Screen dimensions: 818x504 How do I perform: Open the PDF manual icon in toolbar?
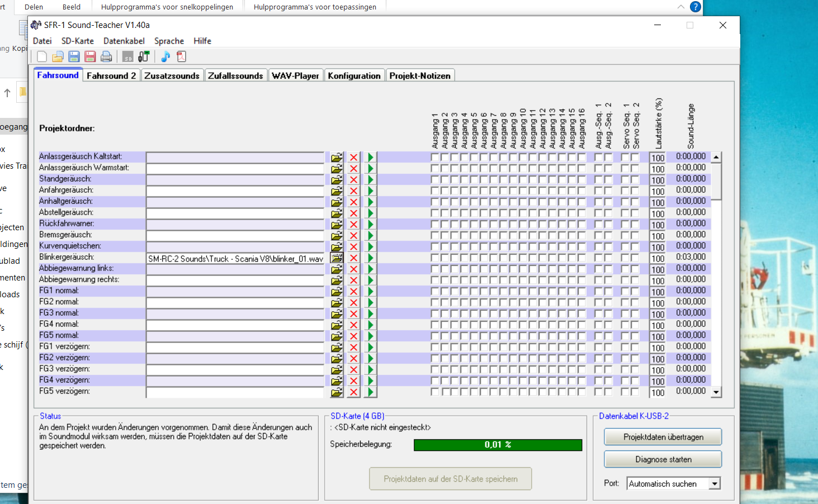click(x=181, y=56)
